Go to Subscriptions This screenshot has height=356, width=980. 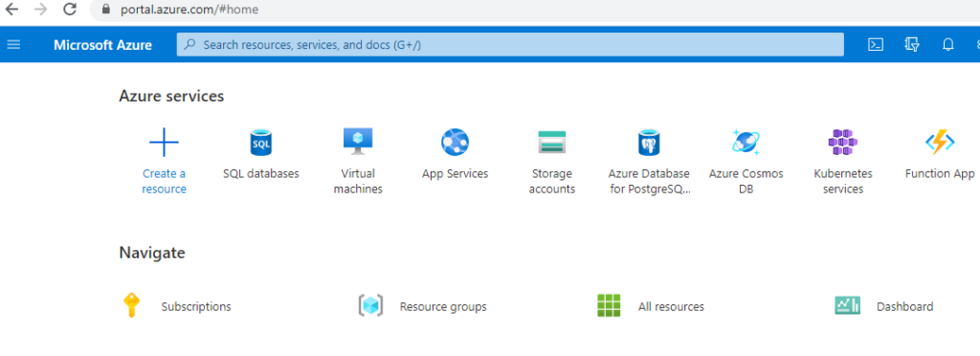coord(195,306)
